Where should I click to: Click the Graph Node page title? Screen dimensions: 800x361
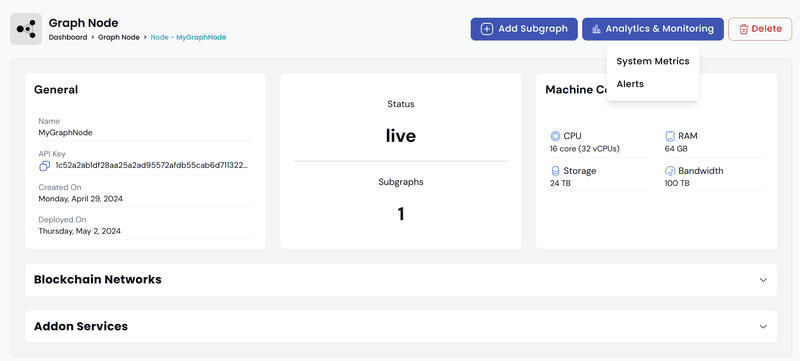84,23
